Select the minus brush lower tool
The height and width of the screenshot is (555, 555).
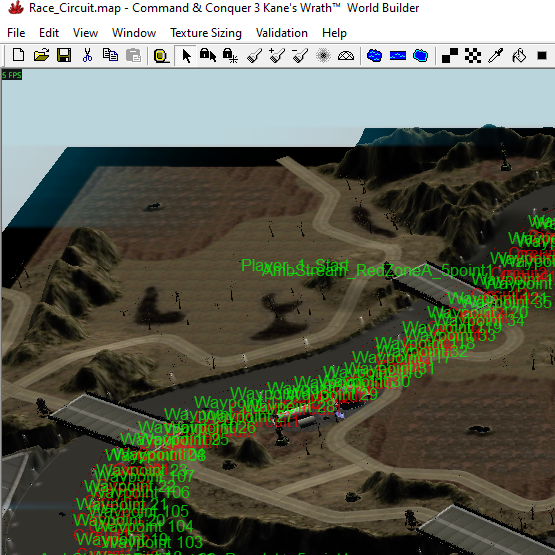[300, 56]
